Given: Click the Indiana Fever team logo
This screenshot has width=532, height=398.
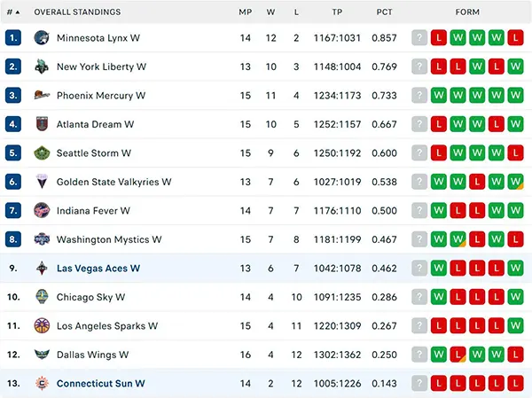Looking at the screenshot, I should click(42, 211).
